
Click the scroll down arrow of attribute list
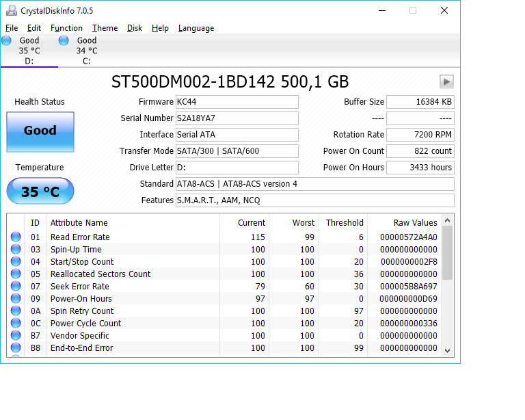tap(447, 350)
